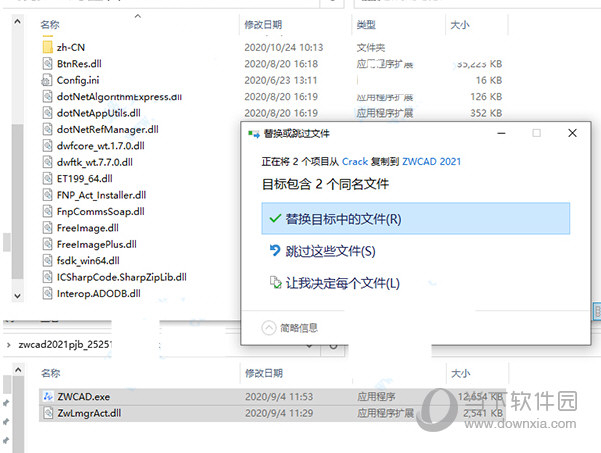601x453 pixels.
Task: Click the FreeImage.dll file icon
Action: 48,228
